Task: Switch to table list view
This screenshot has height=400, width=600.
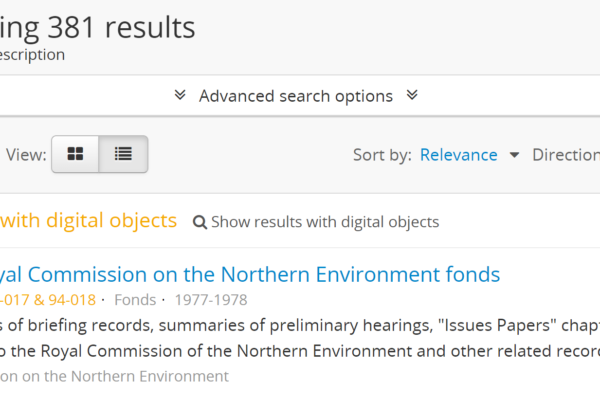Action: tap(123, 155)
